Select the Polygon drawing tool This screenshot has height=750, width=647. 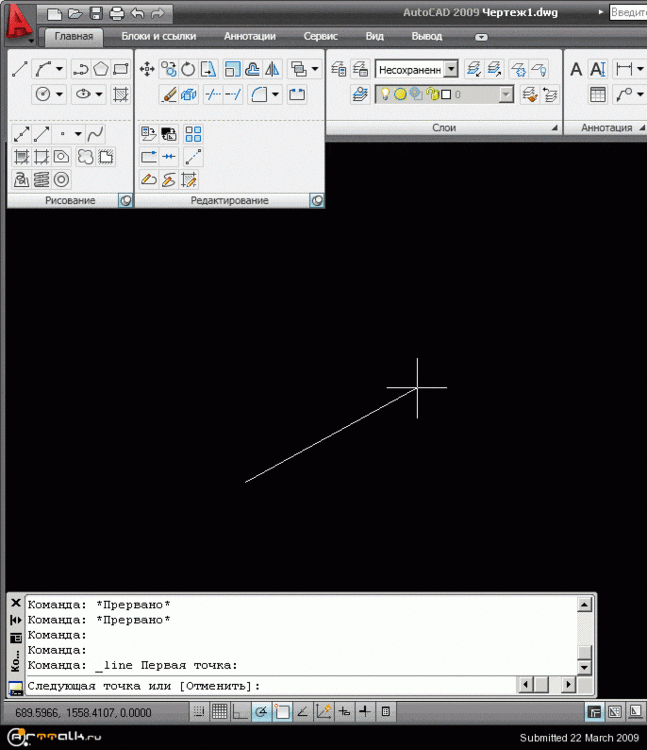tap(100, 69)
